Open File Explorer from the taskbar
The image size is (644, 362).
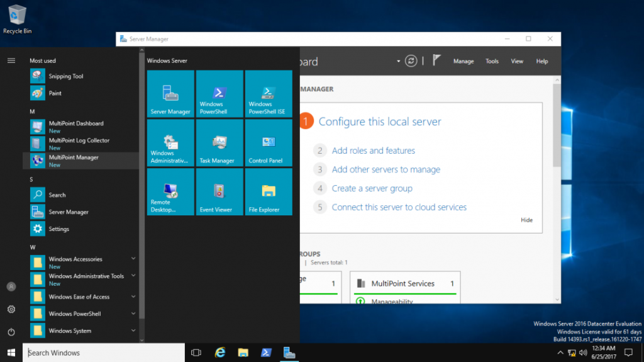[243, 353]
